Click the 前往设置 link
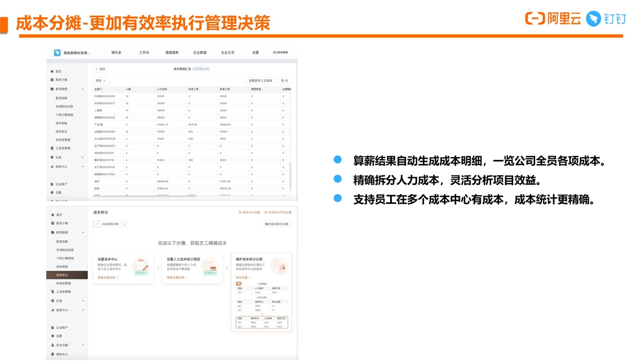 [243, 277]
